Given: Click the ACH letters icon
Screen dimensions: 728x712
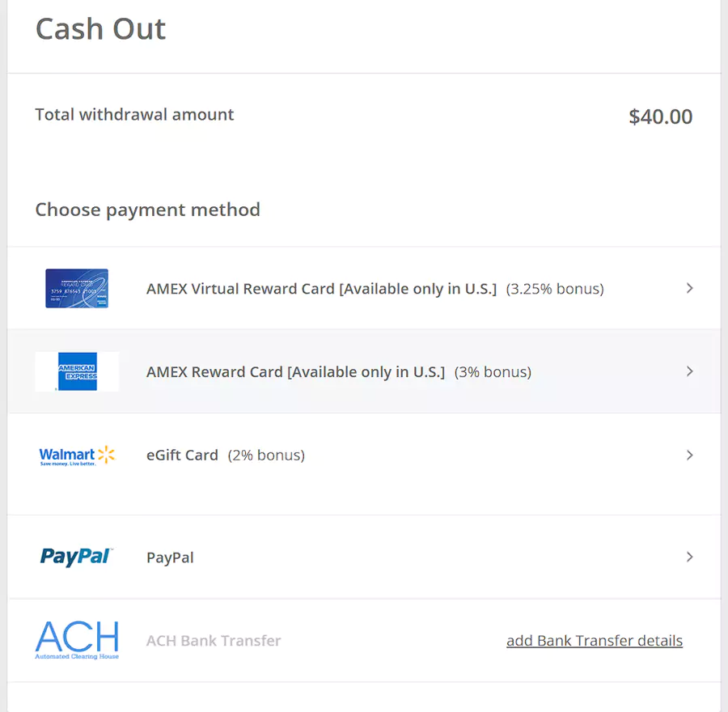Looking at the screenshot, I should point(77,637).
